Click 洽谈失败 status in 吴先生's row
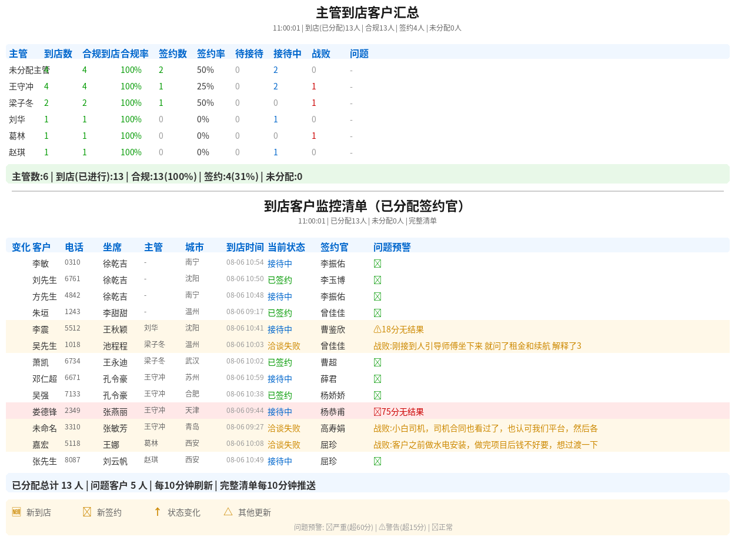The height and width of the screenshot is (560, 735). click(284, 346)
